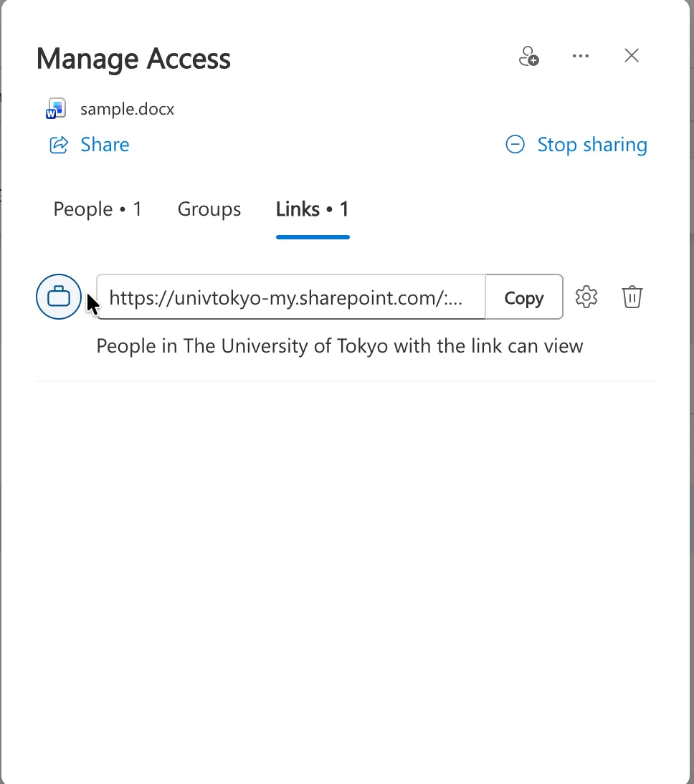Click the Manage Access heading
This screenshot has height=784, width=694.
click(133, 59)
